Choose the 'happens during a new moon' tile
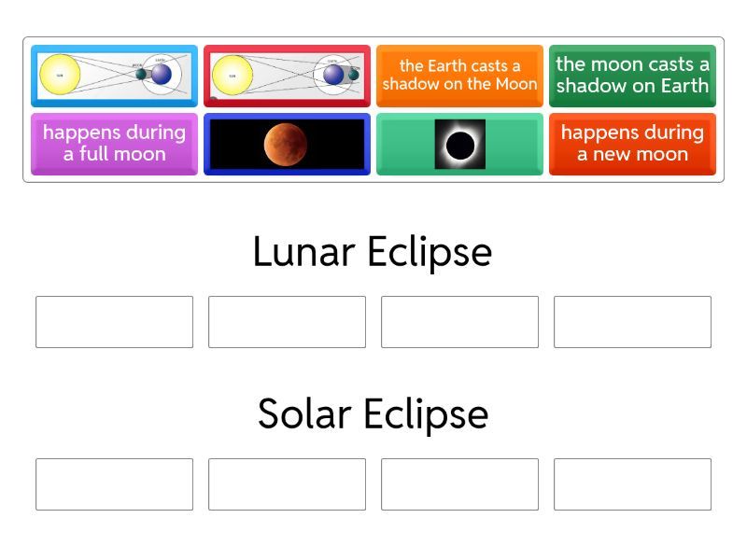This screenshot has height=560, width=747. click(x=632, y=144)
